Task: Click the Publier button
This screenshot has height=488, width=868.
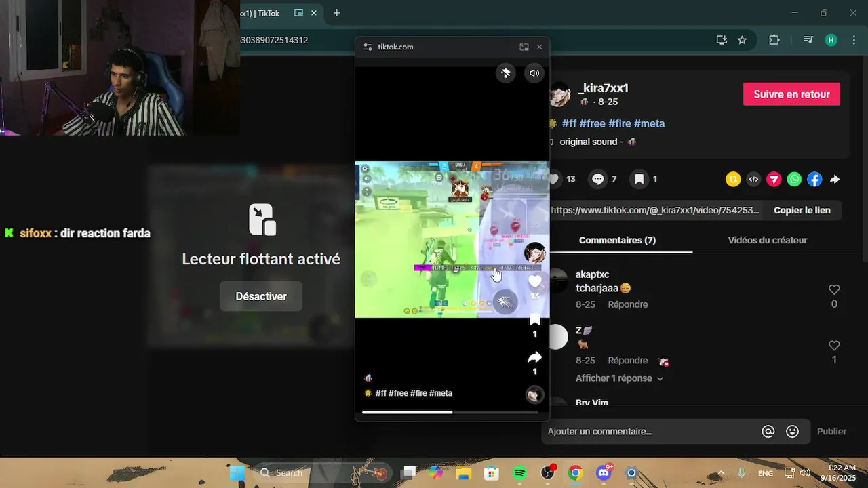Action: (831, 431)
